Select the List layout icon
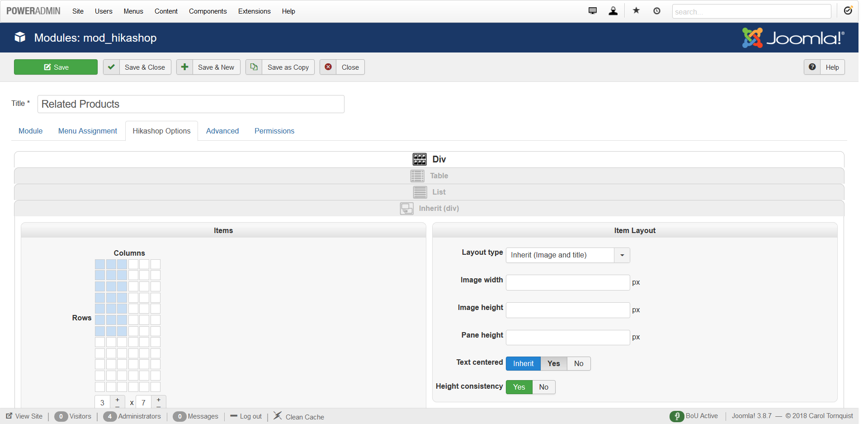Screen dimensions: 868x424 [420, 192]
